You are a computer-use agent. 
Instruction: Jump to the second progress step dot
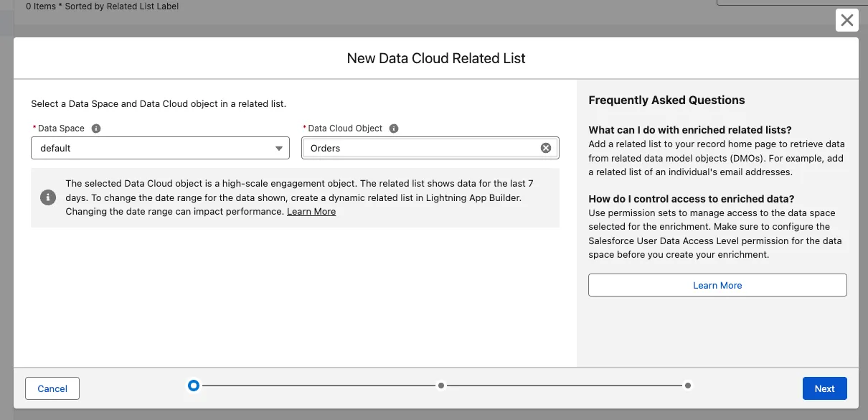point(441,386)
